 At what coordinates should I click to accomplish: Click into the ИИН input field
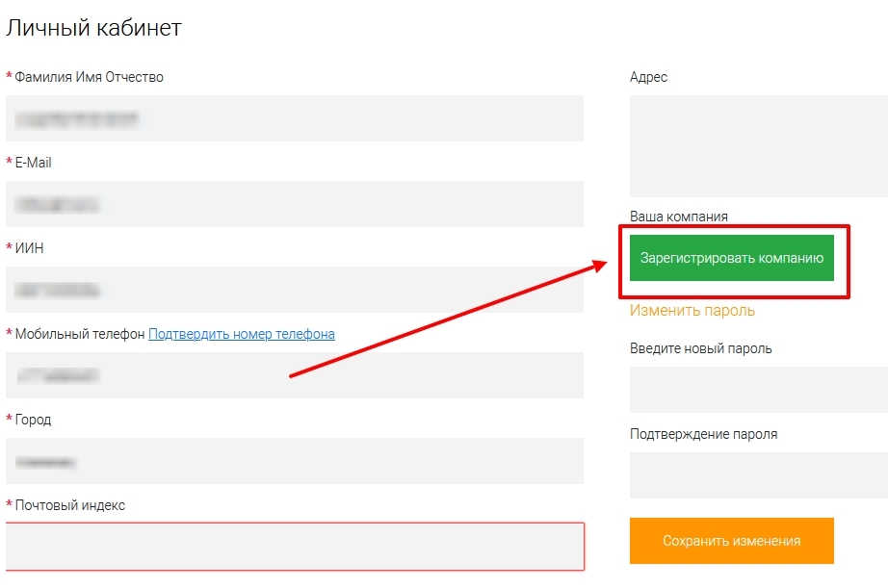[x=294, y=290]
